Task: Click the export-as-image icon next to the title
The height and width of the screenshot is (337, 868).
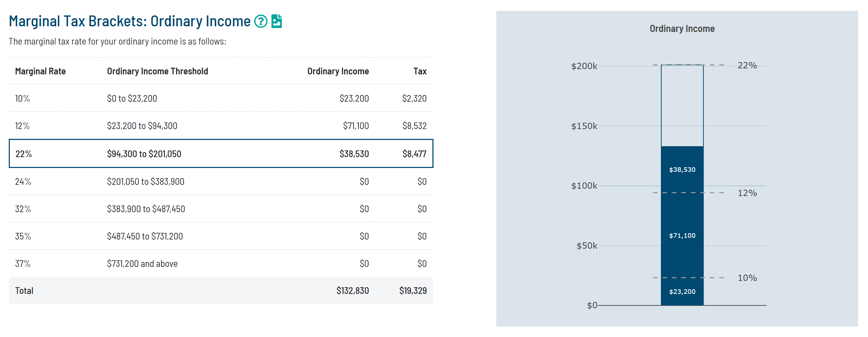Action: (277, 21)
